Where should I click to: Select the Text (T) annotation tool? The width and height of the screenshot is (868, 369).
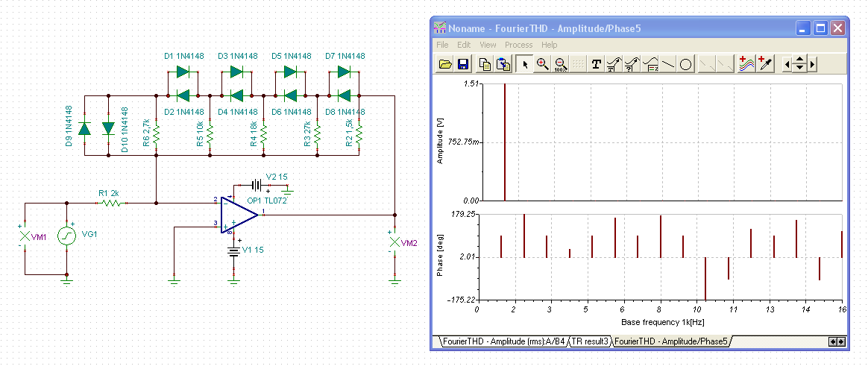point(597,65)
